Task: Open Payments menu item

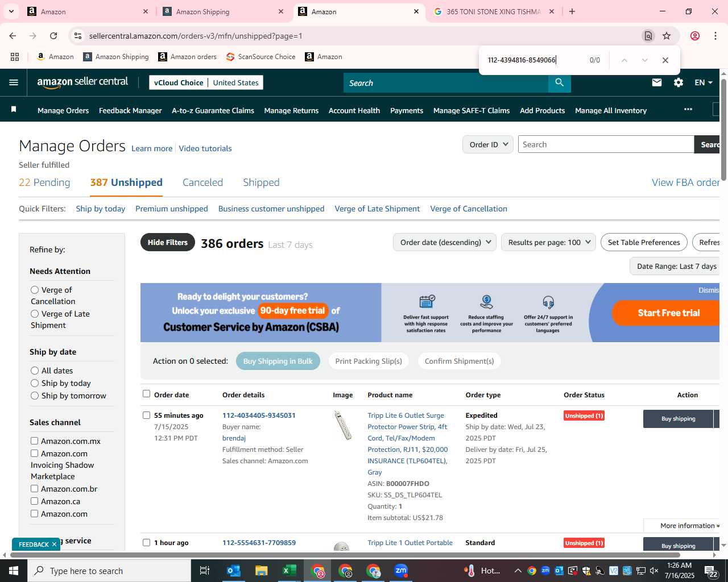Action: (407, 110)
